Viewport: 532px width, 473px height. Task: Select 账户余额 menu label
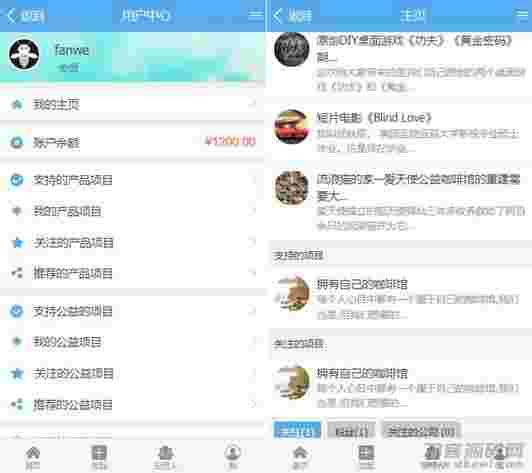pyautogui.click(x=56, y=143)
